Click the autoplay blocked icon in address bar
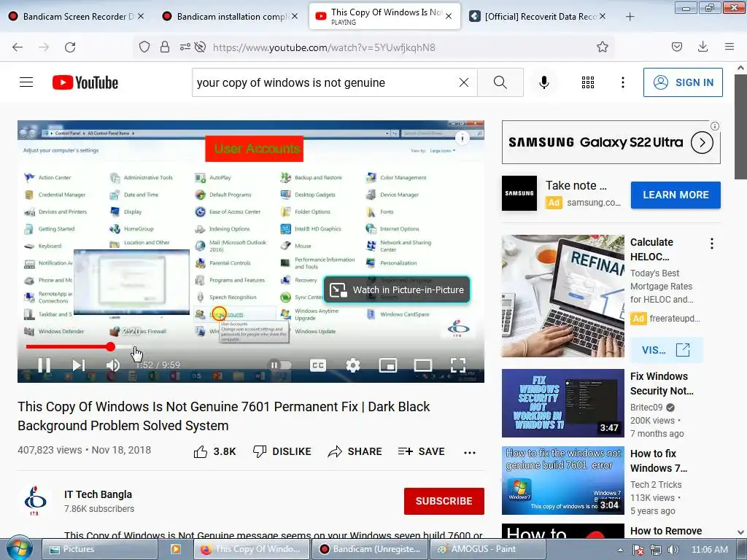The image size is (747, 560). (x=200, y=47)
